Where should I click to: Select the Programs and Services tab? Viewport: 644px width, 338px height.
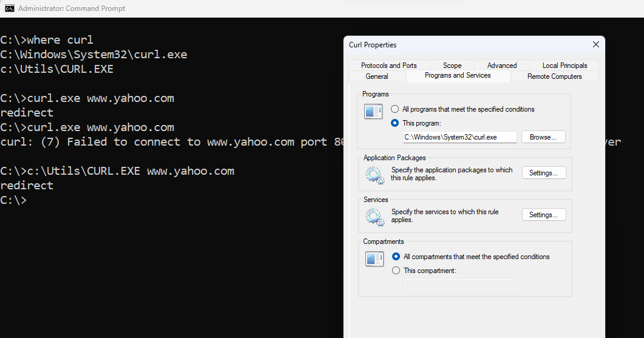[458, 76]
